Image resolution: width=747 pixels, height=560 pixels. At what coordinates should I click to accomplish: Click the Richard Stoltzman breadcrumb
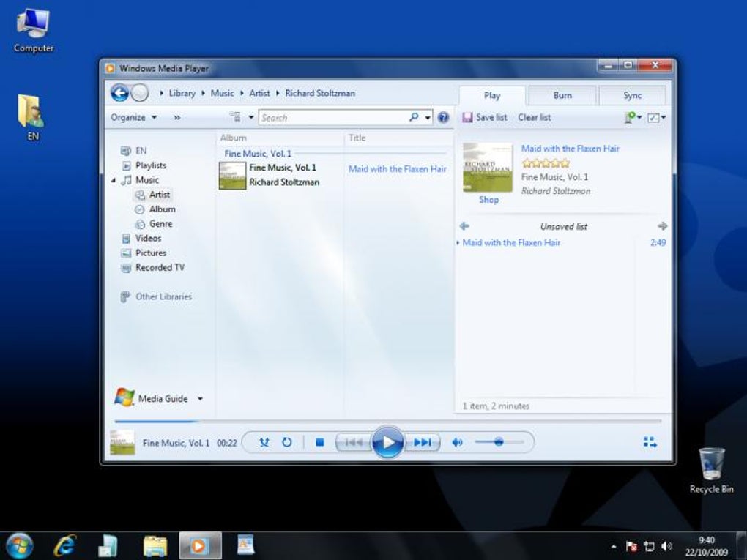(320, 94)
